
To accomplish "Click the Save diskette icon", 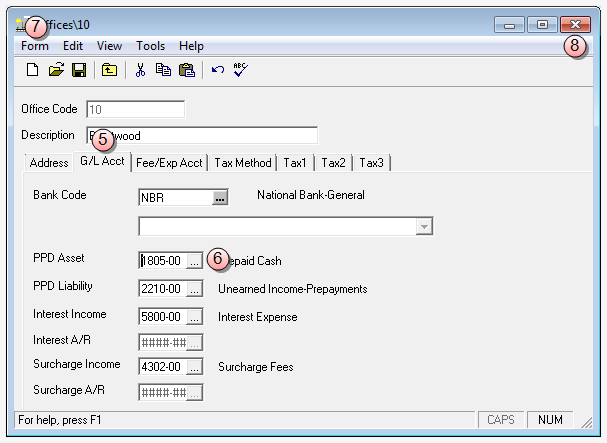I will 78,70.
